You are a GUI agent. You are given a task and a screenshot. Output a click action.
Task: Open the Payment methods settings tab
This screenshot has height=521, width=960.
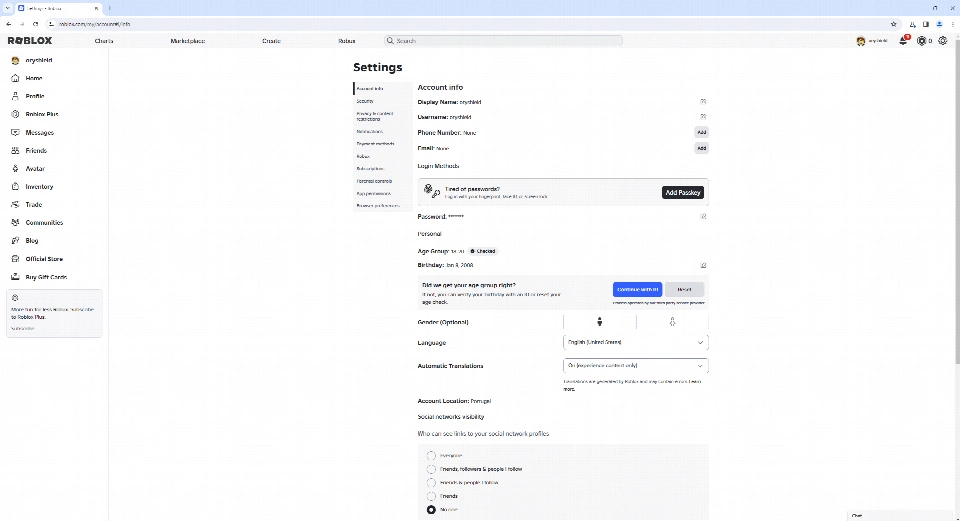382,144
